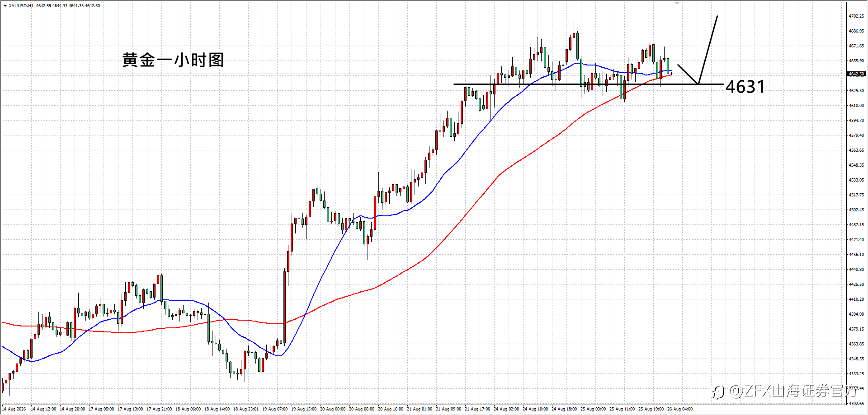Click price axis label 4594.70
Image resolution: width=868 pixels, height=415 pixels.
tap(856, 121)
